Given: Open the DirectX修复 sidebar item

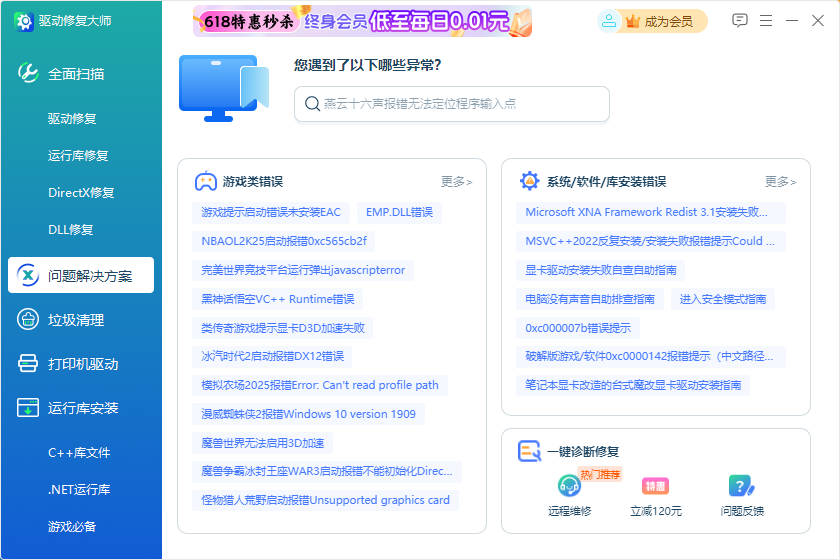Looking at the screenshot, I should [81, 192].
